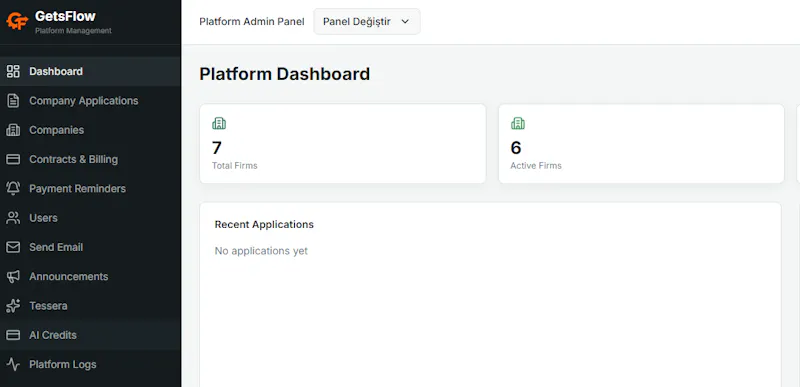Click the Active Firms label
The width and height of the screenshot is (800, 387).
(x=536, y=166)
